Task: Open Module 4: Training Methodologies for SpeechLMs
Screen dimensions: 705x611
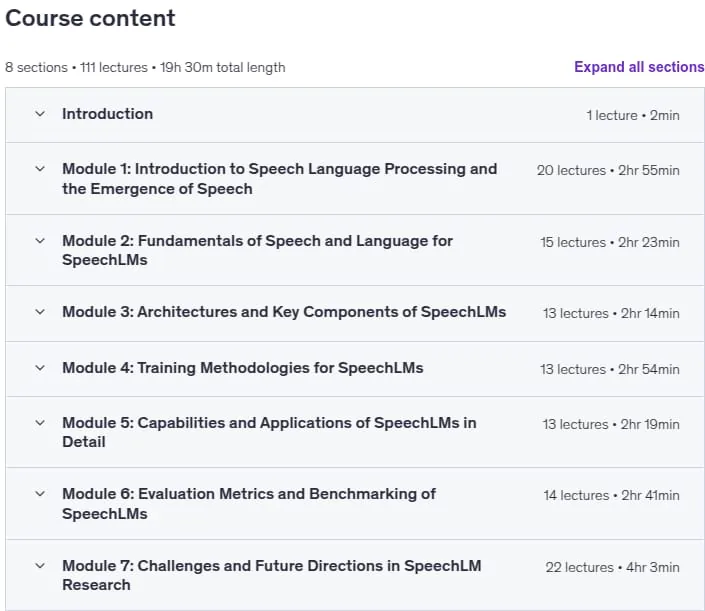Action: 243,368
